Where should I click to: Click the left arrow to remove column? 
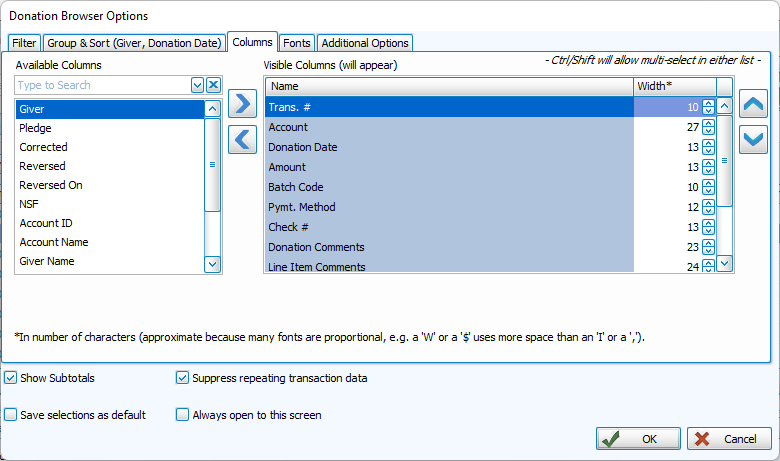[242, 139]
